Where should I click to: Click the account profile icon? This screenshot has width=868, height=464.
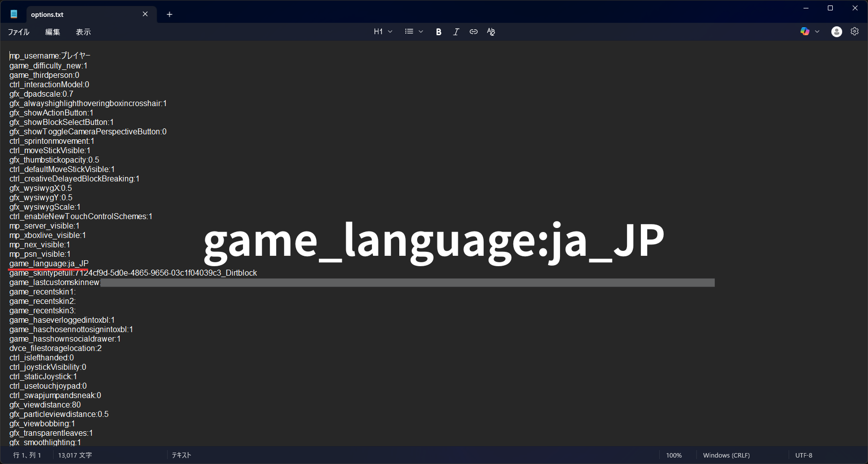pyautogui.click(x=836, y=31)
